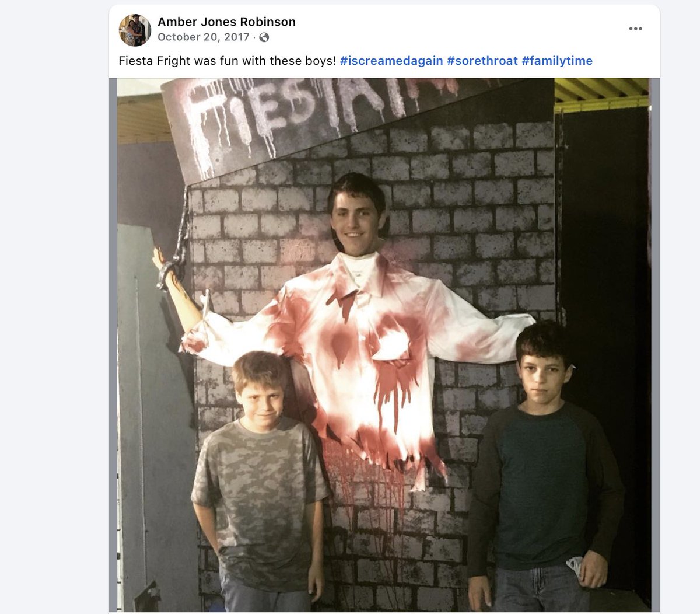
Task: Click the public audience globe icon
Action: [x=264, y=37]
